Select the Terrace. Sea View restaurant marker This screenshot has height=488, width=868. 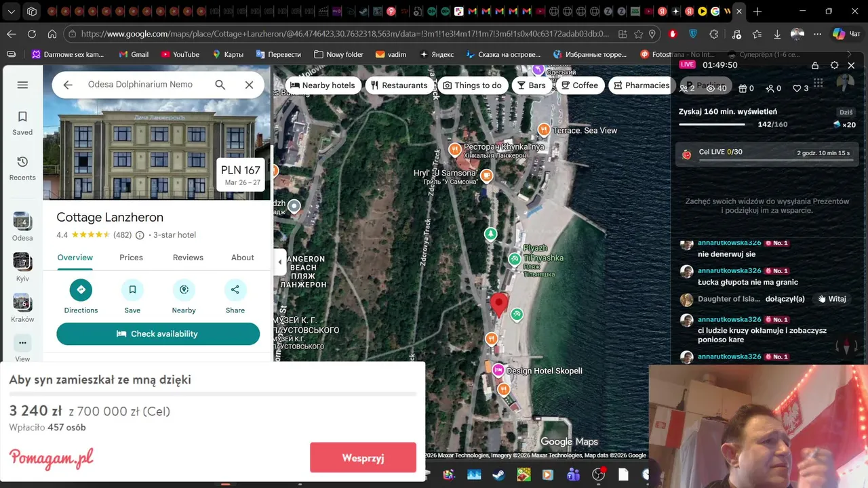543,129
